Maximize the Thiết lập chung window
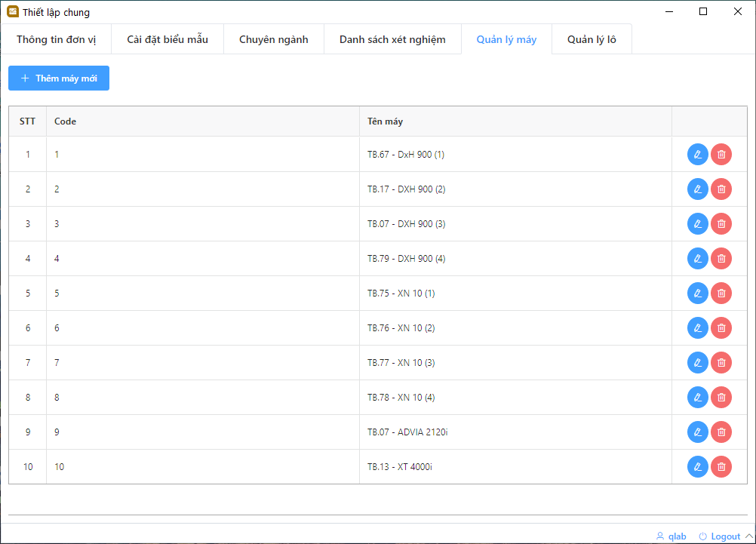 703,11
